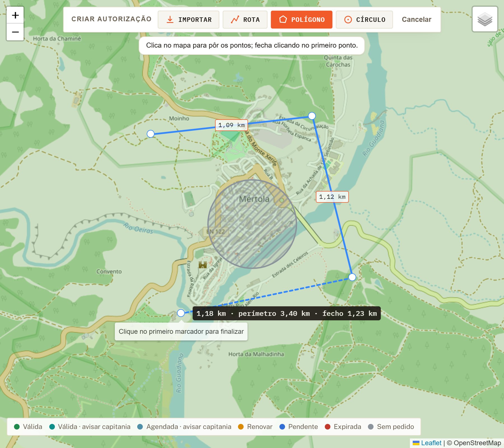
Task: Click the polygon vertex at end of the 1,12 km segment
Action: click(x=352, y=277)
